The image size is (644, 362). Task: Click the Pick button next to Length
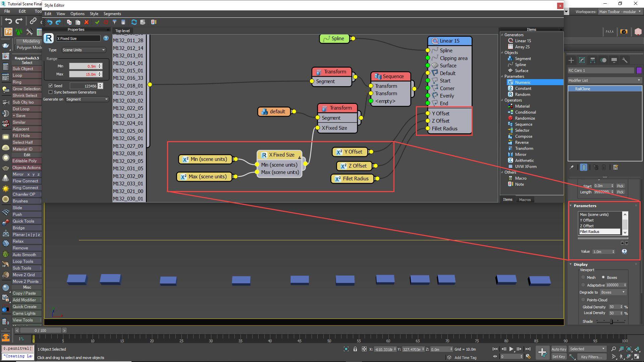[x=620, y=192]
